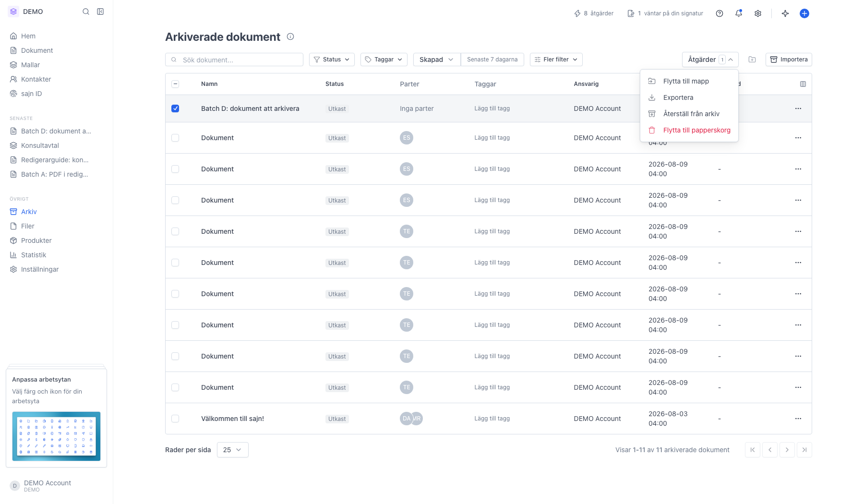Click the sparkle AI assistant icon
The height and width of the screenshot is (504, 864).
785,13
